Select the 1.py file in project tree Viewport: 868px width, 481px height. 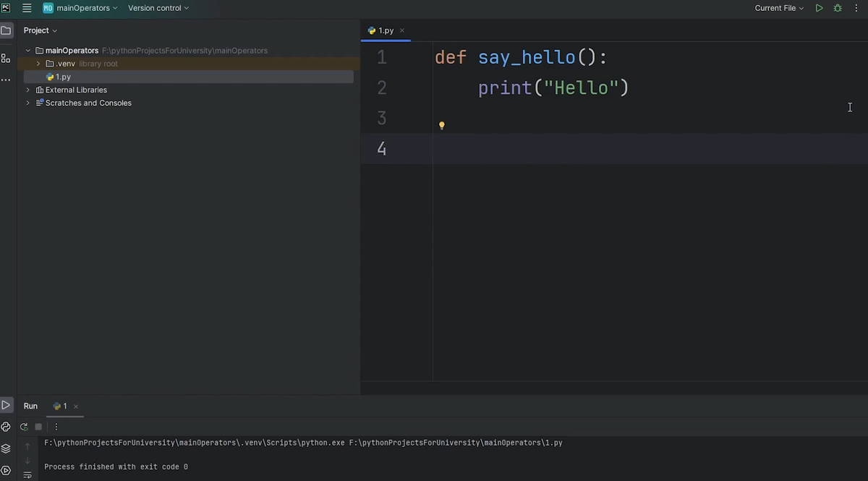click(x=189, y=77)
